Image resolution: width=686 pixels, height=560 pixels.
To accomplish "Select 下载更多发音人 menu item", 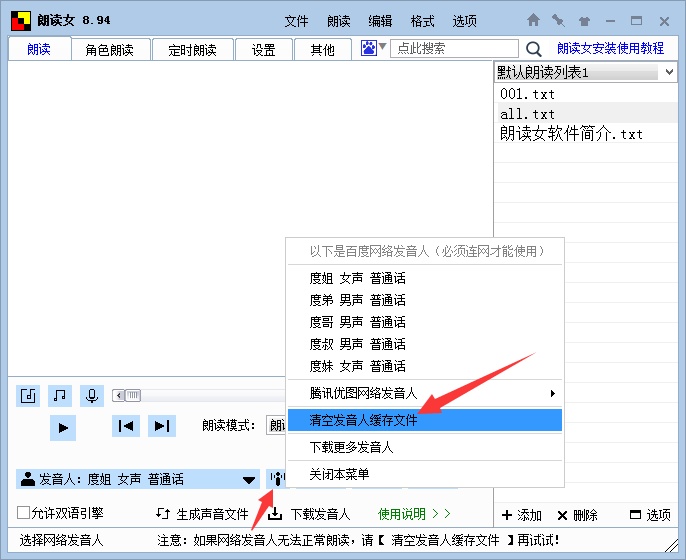I will point(425,447).
